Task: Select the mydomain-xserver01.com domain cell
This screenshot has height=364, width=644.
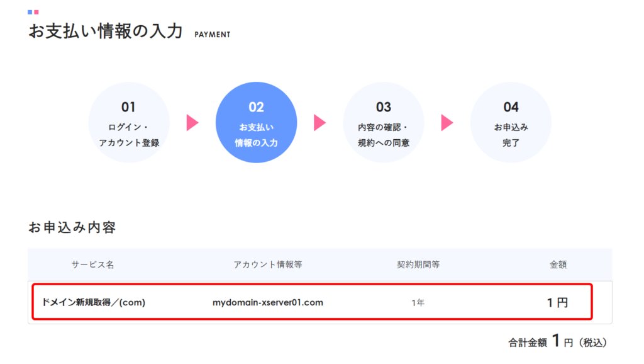Action: (x=268, y=302)
